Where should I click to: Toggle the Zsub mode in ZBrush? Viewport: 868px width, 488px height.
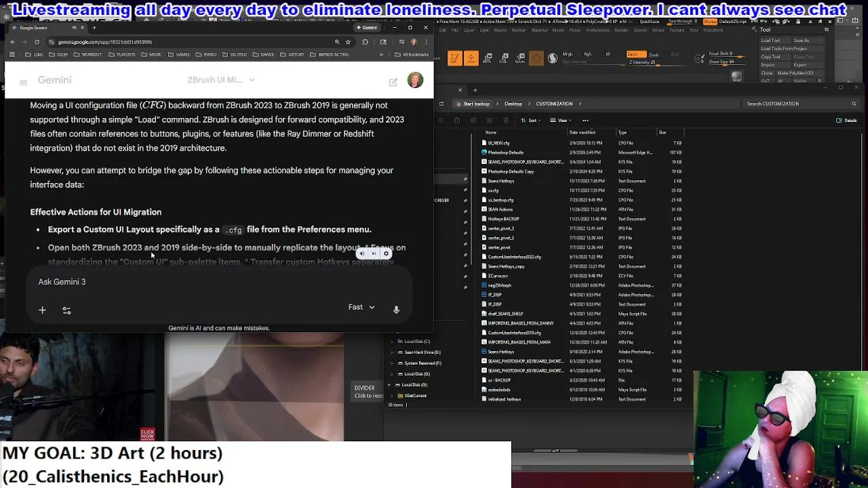[x=654, y=54]
